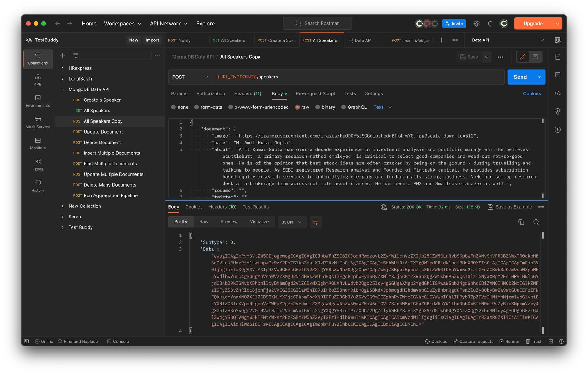Click the Cookies link near the request tabs
This screenshot has width=588, height=374.
[x=532, y=93]
